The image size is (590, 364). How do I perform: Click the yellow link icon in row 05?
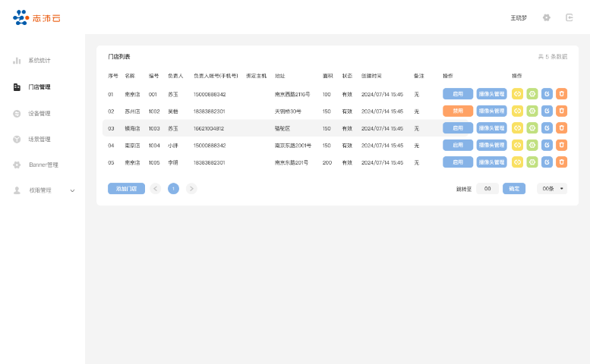click(x=517, y=162)
